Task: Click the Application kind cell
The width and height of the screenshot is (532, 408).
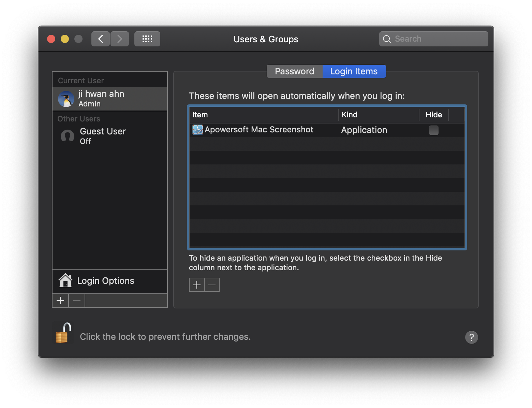Action: 364,130
